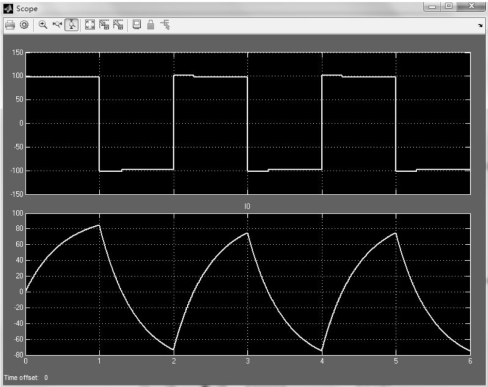Open the signal selector tool

pyautogui.click(x=165, y=25)
